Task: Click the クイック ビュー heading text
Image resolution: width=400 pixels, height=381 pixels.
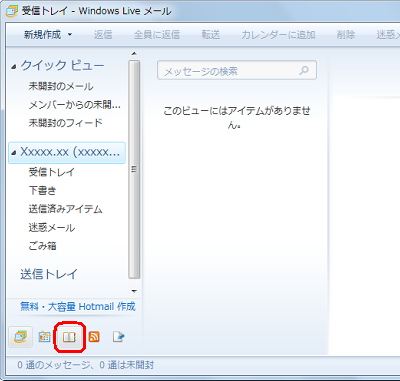Action: (62, 65)
